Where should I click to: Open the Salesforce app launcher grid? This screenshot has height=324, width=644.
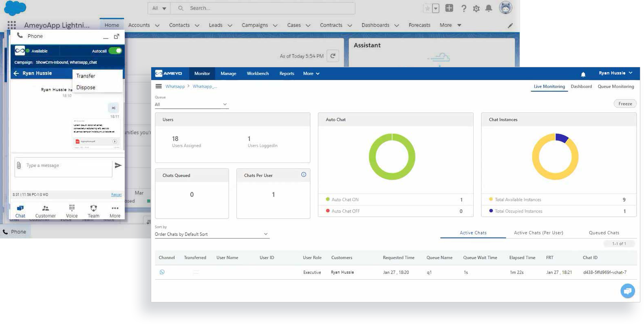click(11, 25)
